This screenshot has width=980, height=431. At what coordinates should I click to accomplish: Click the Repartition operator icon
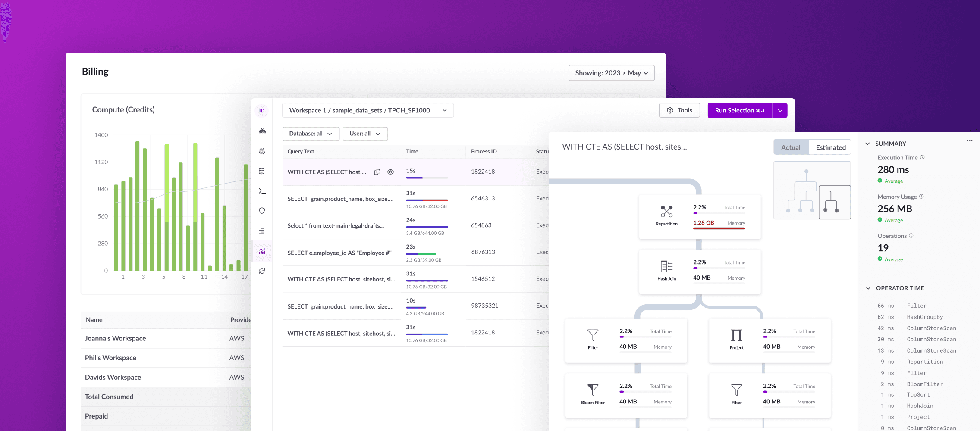pyautogui.click(x=666, y=211)
